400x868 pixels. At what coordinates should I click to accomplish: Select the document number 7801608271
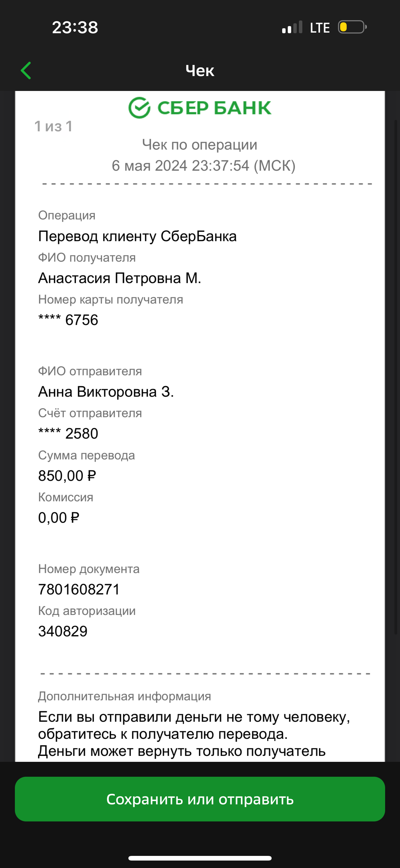79,589
